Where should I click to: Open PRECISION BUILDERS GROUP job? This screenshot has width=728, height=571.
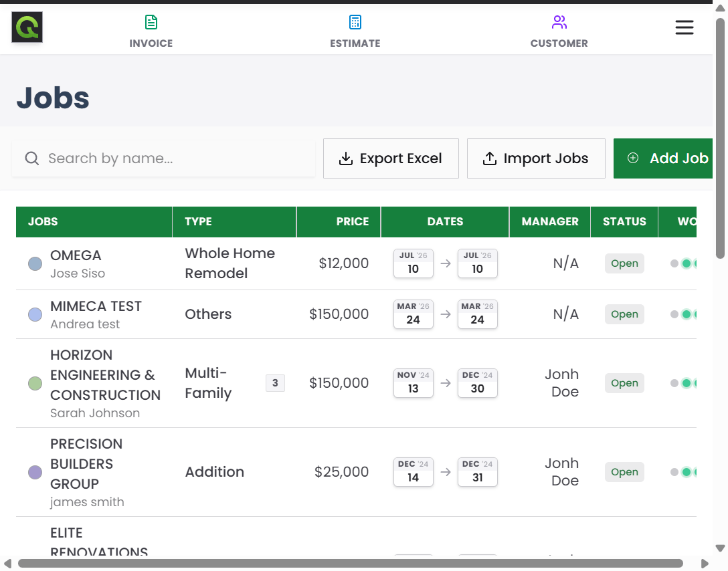click(x=86, y=464)
